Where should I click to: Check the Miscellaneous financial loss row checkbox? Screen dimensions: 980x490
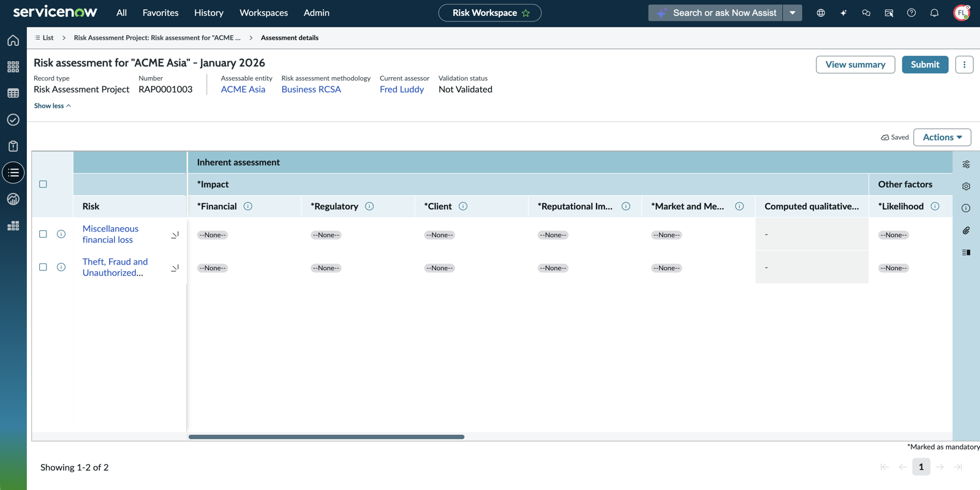43,234
